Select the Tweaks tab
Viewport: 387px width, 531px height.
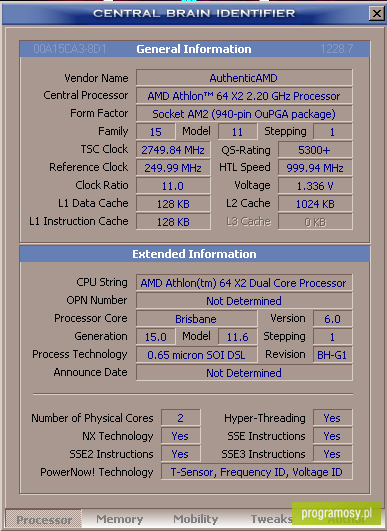coord(271,519)
